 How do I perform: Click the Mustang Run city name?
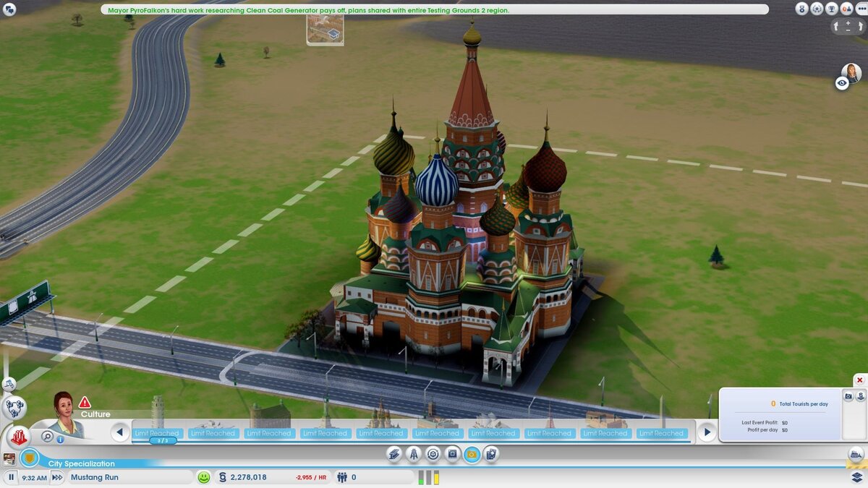point(95,477)
